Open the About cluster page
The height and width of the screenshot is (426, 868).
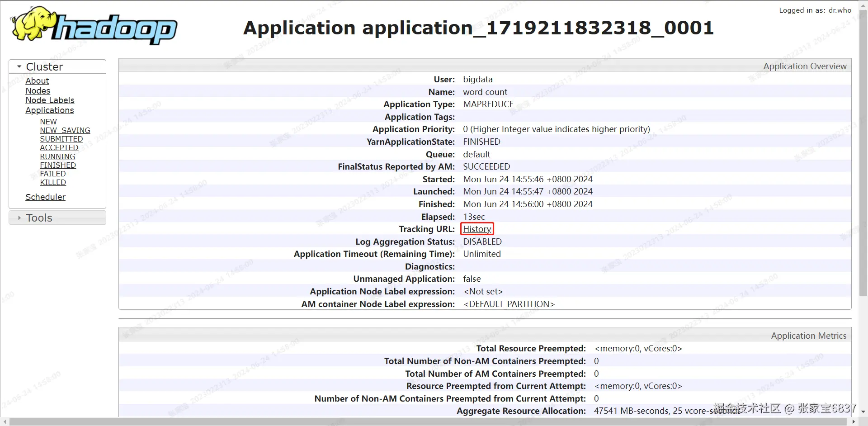coord(37,80)
